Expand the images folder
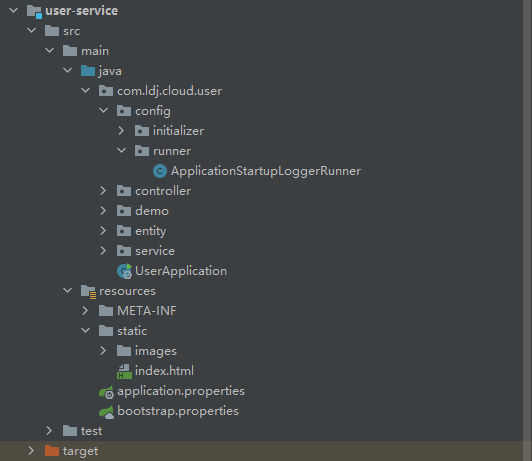Image resolution: width=532 pixels, height=461 pixels. tap(103, 351)
